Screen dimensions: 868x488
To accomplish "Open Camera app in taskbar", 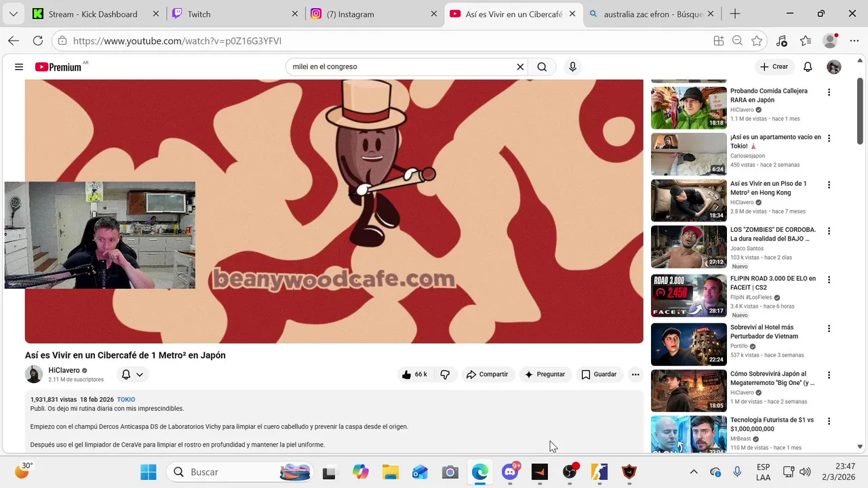I will coord(450,472).
